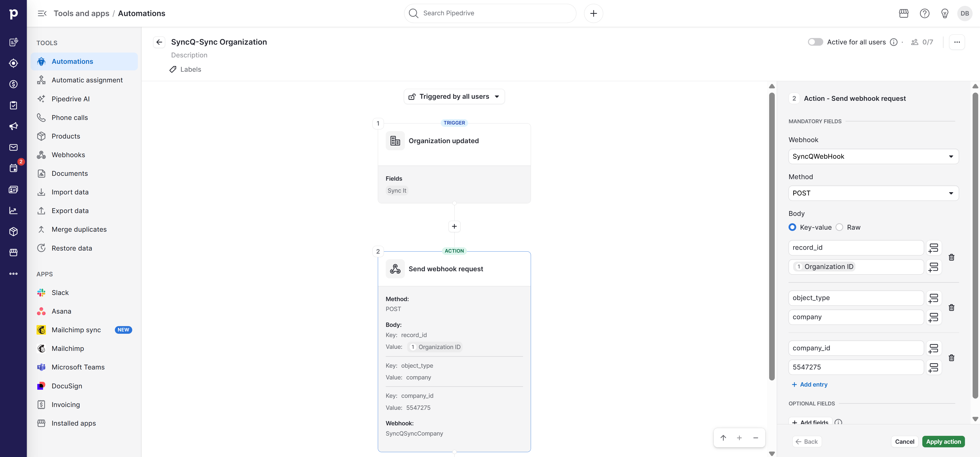Open the help question mark icon
980x457 pixels.
(924, 13)
